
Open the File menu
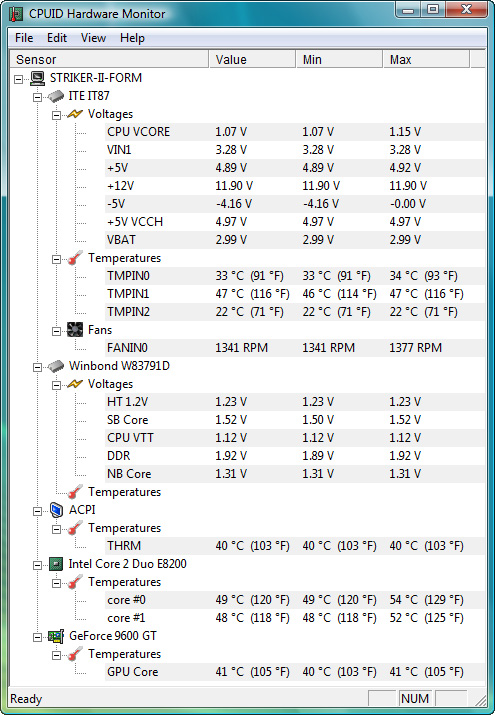[24, 38]
